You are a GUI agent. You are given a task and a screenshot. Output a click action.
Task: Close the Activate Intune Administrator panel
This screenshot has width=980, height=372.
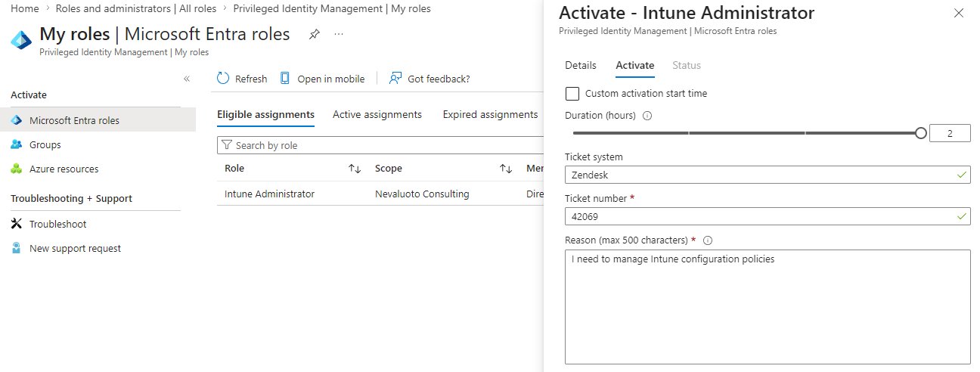point(959,13)
